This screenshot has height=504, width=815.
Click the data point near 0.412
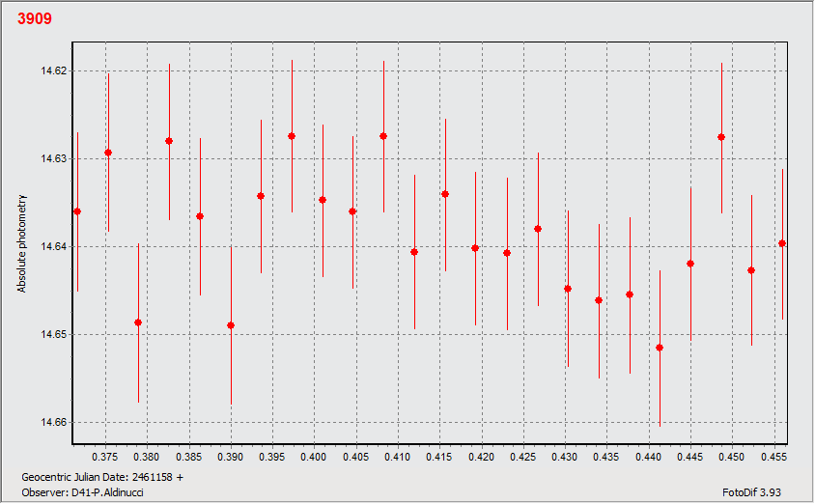coord(414,252)
